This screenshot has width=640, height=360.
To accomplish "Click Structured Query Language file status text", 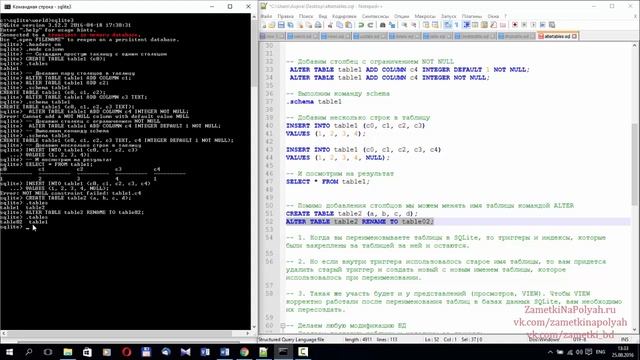I will click(x=291, y=340).
